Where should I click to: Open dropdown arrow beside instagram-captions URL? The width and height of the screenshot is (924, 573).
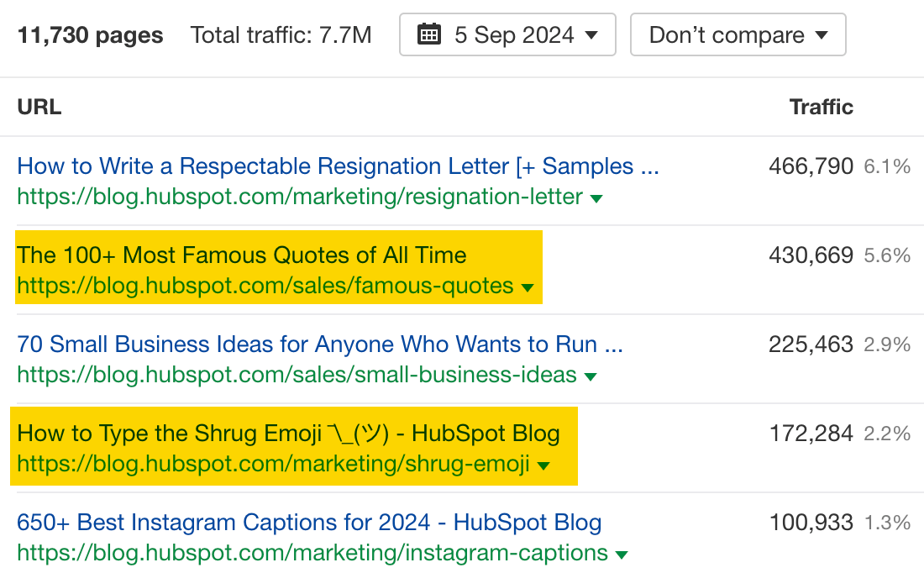pyautogui.click(x=622, y=554)
